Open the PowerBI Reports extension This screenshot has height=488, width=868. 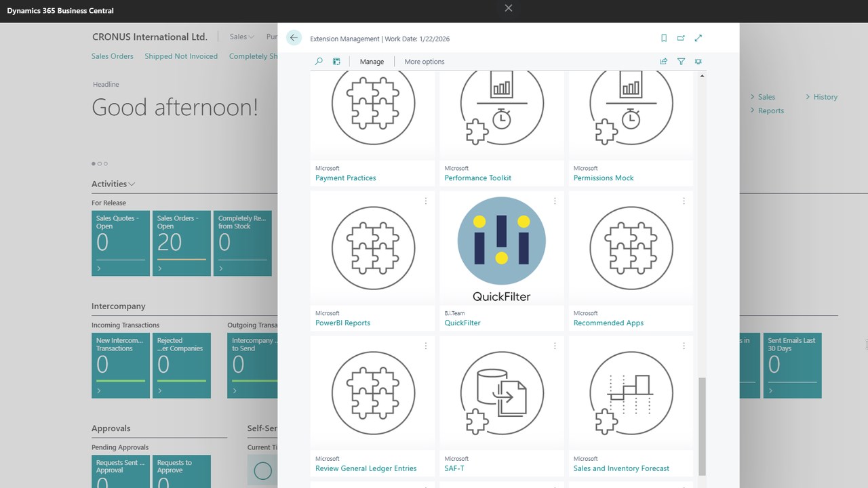click(342, 323)
